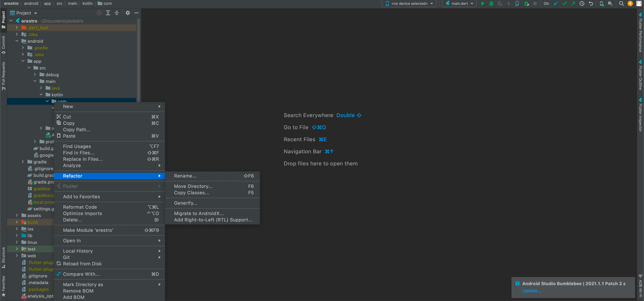The height and width of the screenshot is (301, 644).
Task: Select Find Usages in context menu
Action: 77,146
